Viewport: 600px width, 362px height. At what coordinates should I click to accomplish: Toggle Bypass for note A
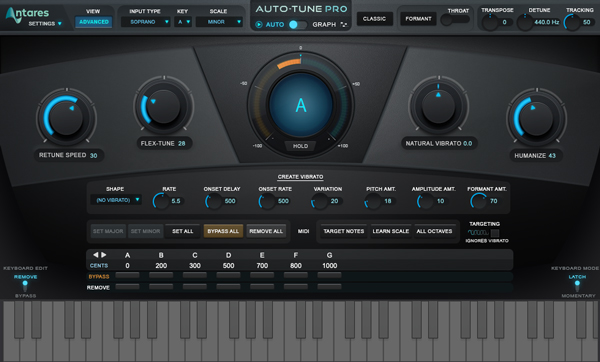click(127, 275)
